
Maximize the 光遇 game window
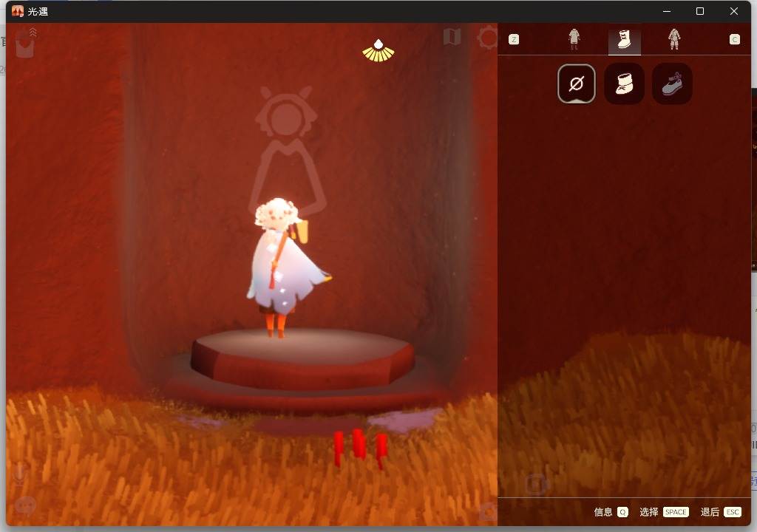pos(700,11)
